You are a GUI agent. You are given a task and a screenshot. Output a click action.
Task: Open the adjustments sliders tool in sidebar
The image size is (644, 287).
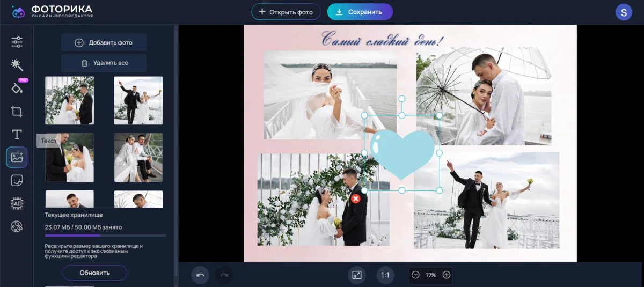[17, 42]
